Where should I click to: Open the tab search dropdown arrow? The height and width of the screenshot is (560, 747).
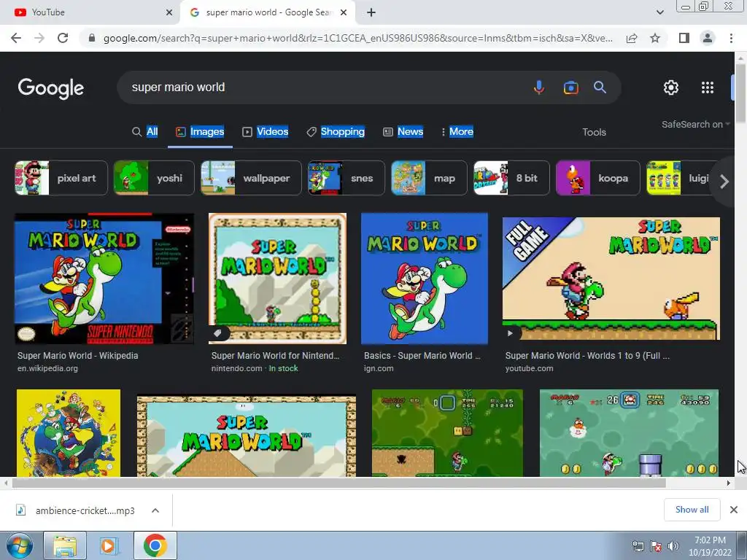pos(659,12)
